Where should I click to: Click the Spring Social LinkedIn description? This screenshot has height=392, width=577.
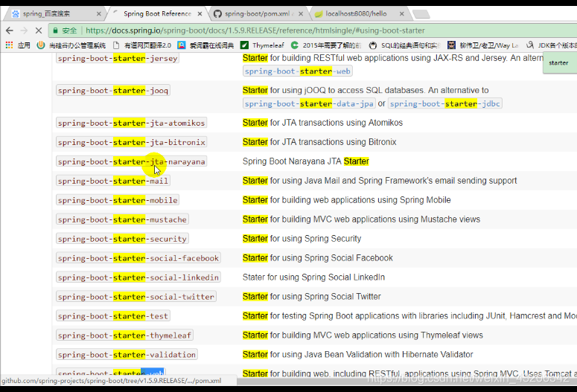[313, 277]
